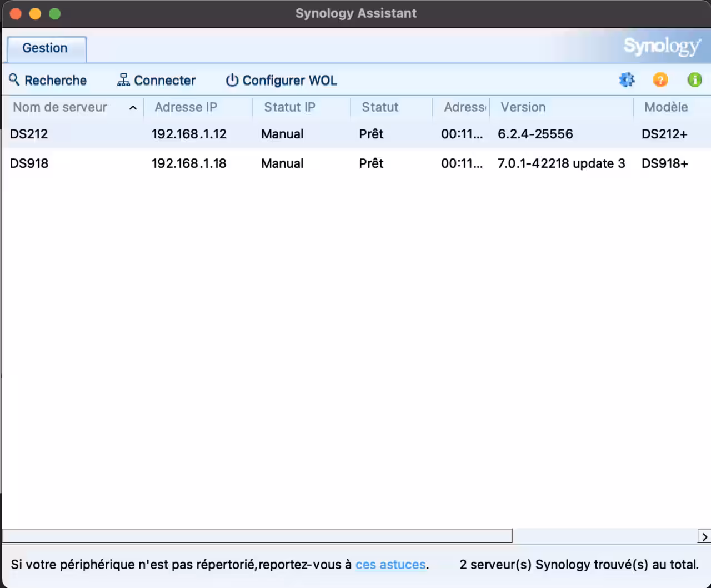Open help via orange question mark icon

[660, 80]
